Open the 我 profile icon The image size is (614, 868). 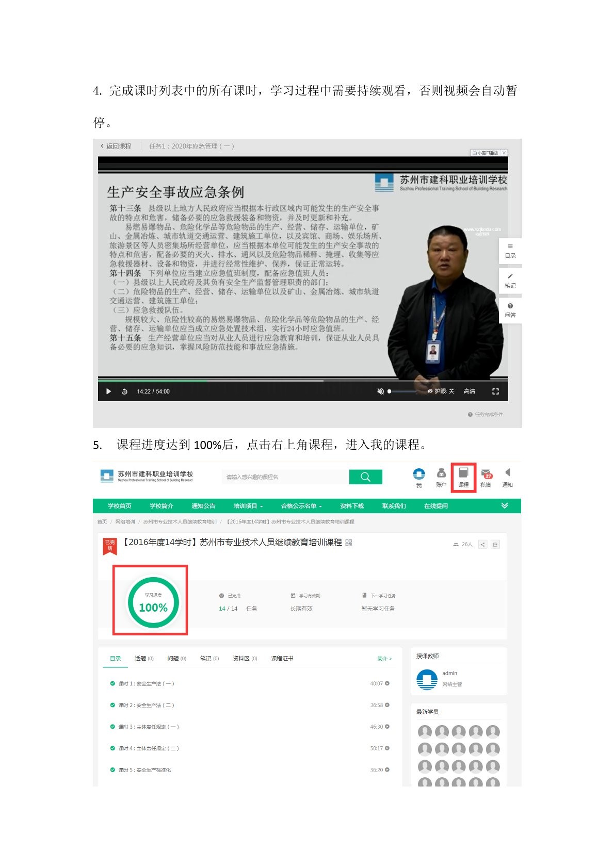[x=419, y=478]
